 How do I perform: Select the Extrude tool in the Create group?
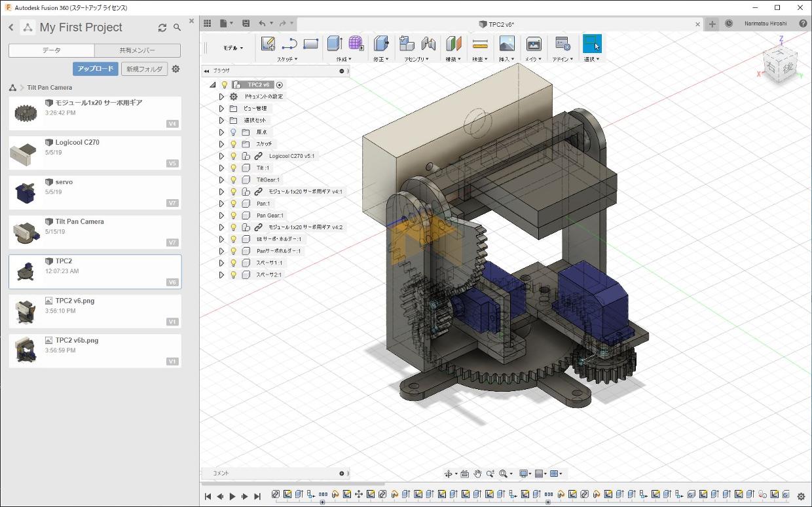click(x=334, y=44)
